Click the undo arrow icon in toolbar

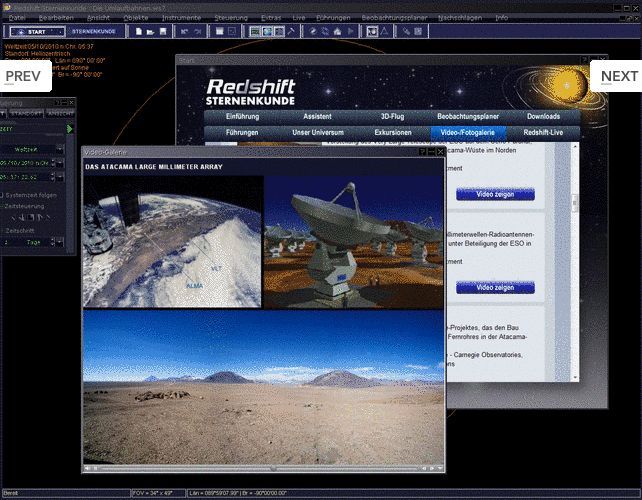point(185,32)
